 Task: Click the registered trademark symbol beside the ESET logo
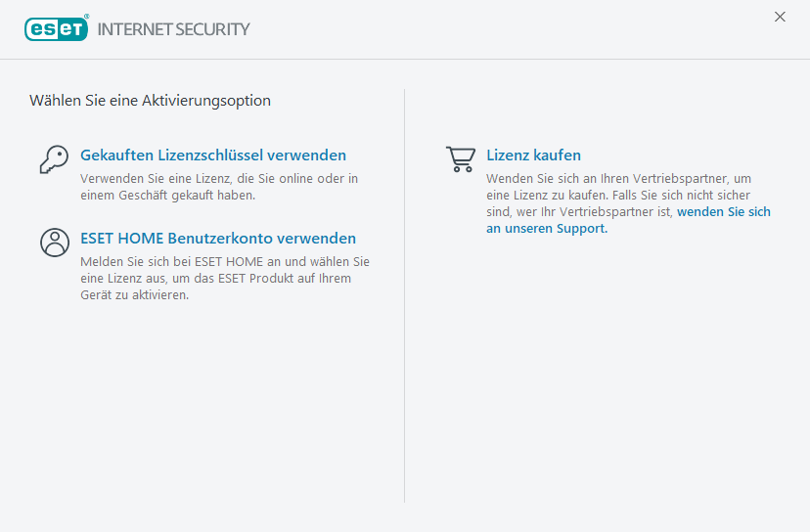pyautogui.click(x=88, y=18)
